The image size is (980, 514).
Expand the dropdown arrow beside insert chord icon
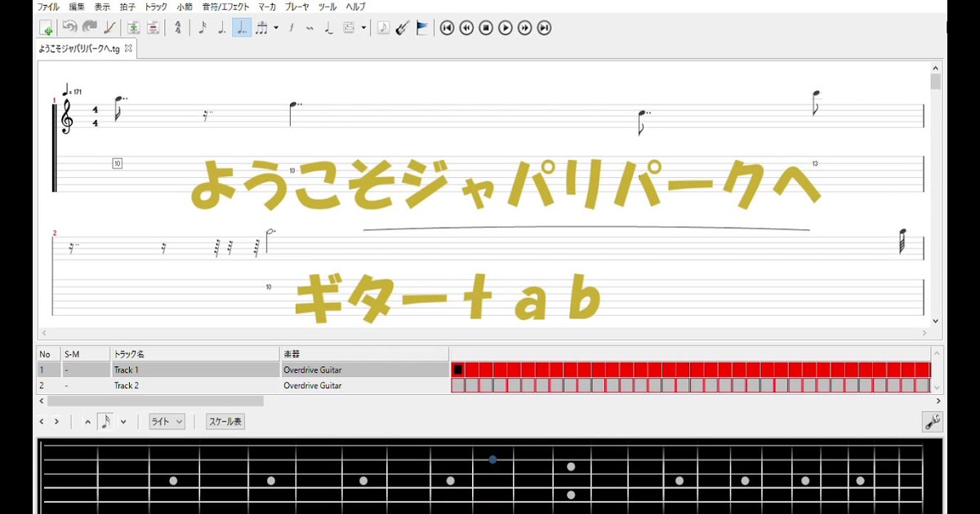pyautogui.click(x=363, y=28)
